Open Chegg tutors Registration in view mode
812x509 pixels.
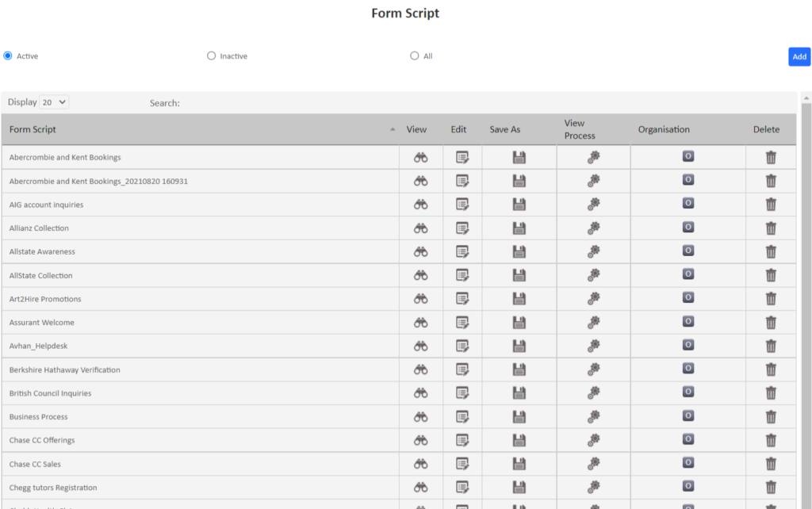point(419,487)
